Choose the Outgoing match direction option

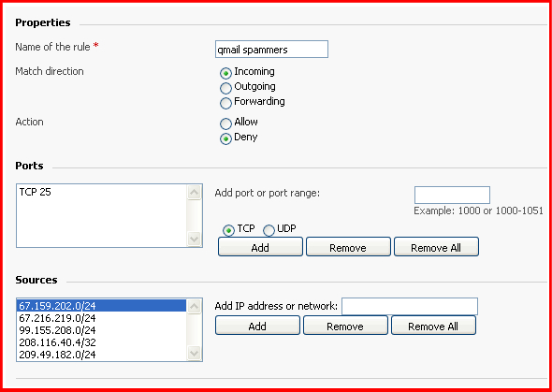click(225, 88)
